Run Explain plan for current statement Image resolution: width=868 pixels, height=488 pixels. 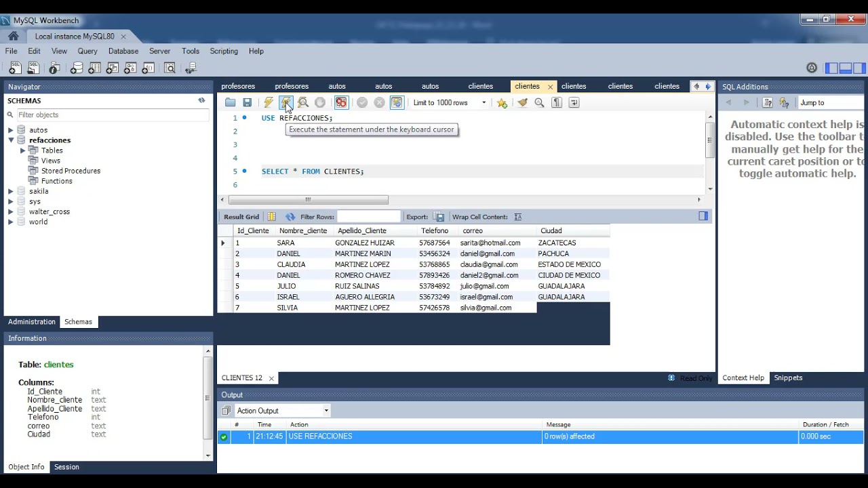303,103
